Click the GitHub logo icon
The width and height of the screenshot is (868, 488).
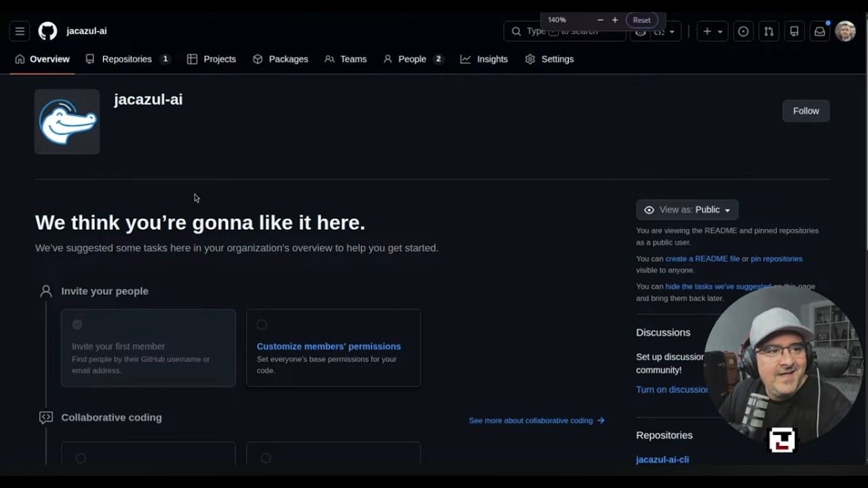pos(47,31)
